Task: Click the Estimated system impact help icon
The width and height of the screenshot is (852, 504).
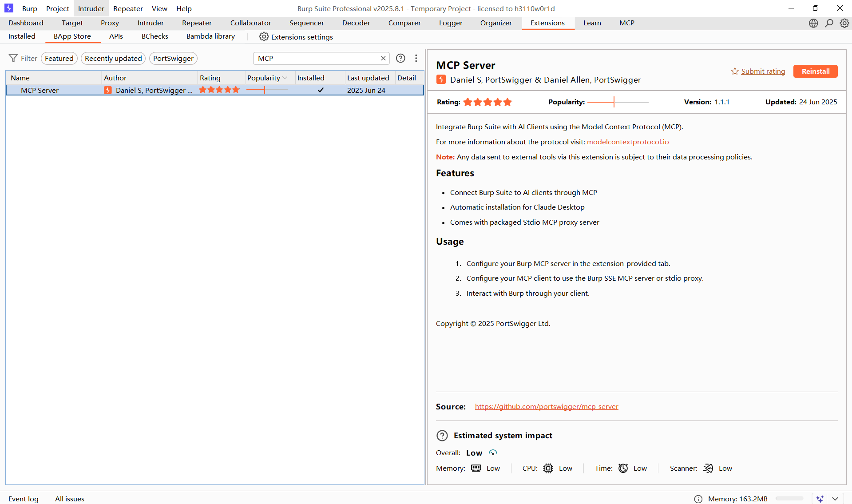Action: (x=442, y=436)
